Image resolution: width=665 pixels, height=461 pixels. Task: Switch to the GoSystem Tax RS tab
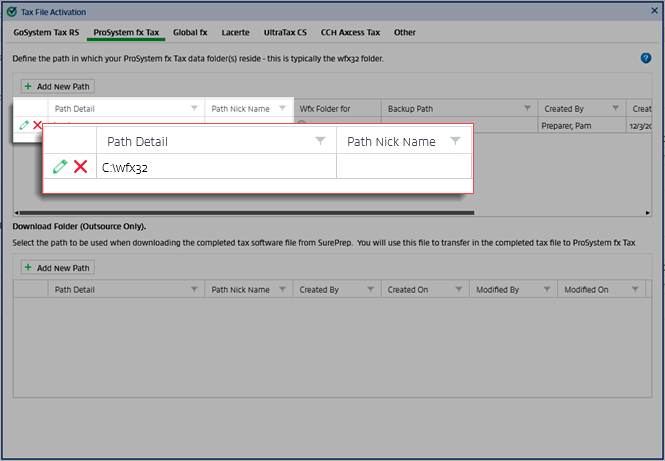pyautogui.click(x=46, y=33)
